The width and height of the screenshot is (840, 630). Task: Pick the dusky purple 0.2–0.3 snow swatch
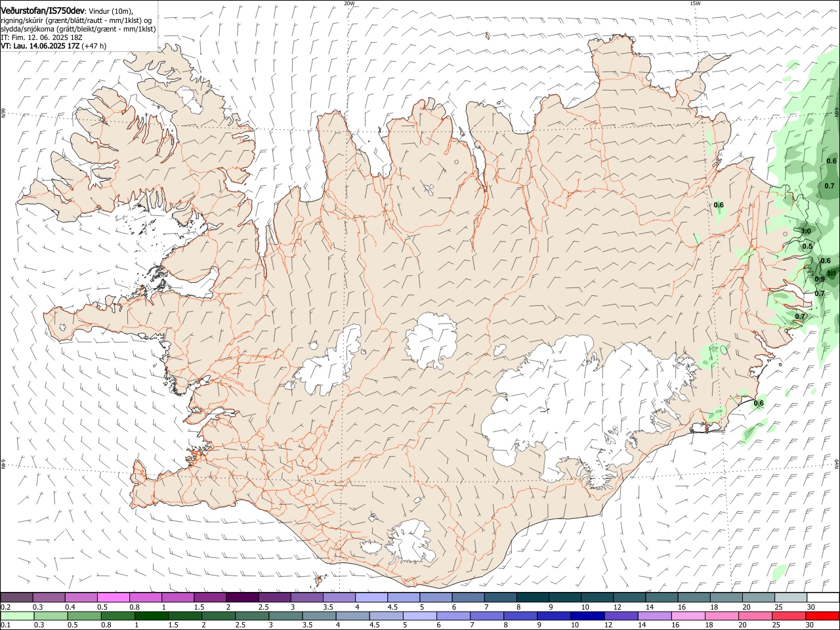pos(17,597)
